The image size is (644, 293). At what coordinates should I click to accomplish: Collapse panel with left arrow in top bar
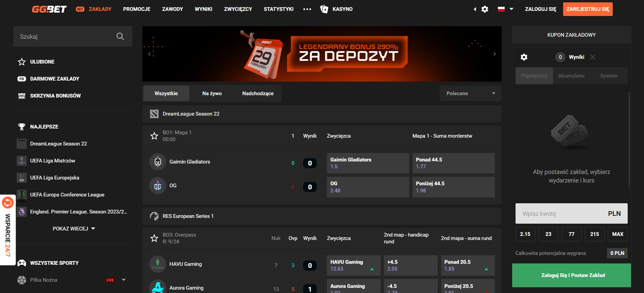[x=475, y=9]
